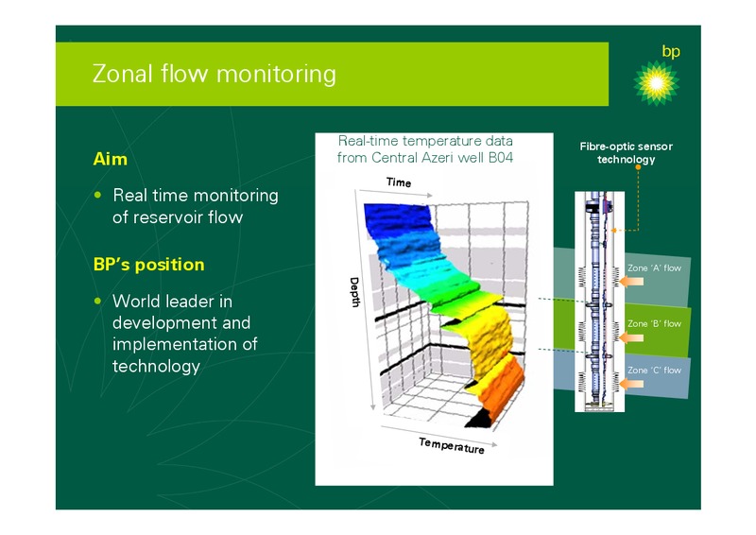The height and width of the screenshot is (535, 756).
Task: Click the BP sunburst logo
Action: click(x=656, y=83)
